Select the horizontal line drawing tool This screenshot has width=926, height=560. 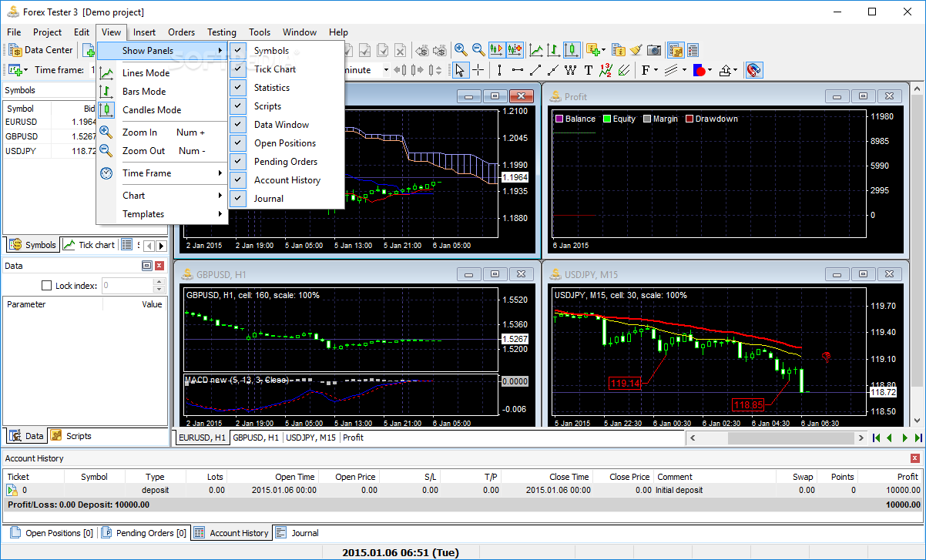point(517,70)
